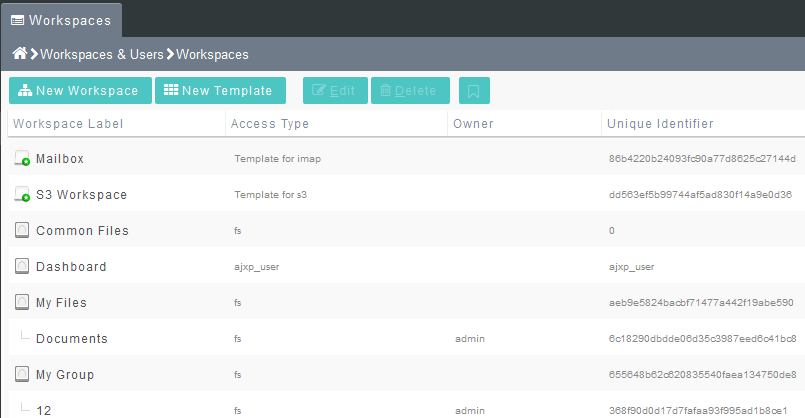Viewport: 805px width, 418px height.
Task: Sort by Access Type column
Action: [270, 124]
